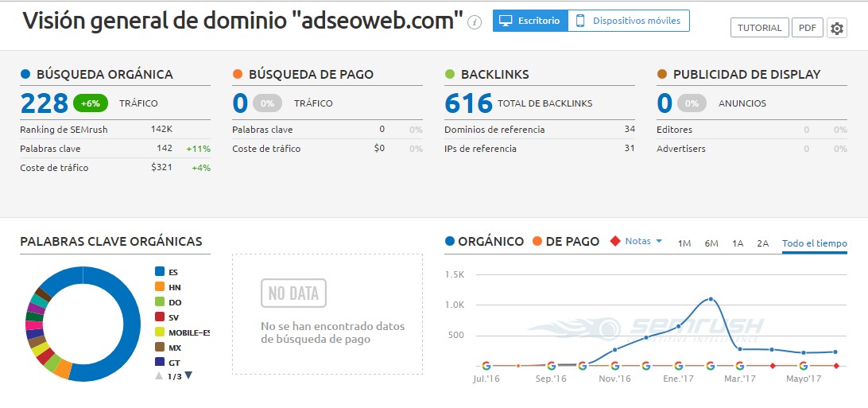The image size is (868, 408).
Task: Click the PALABRAS CLAVE ORGÁNICAS heading
Action: [111, 241]
